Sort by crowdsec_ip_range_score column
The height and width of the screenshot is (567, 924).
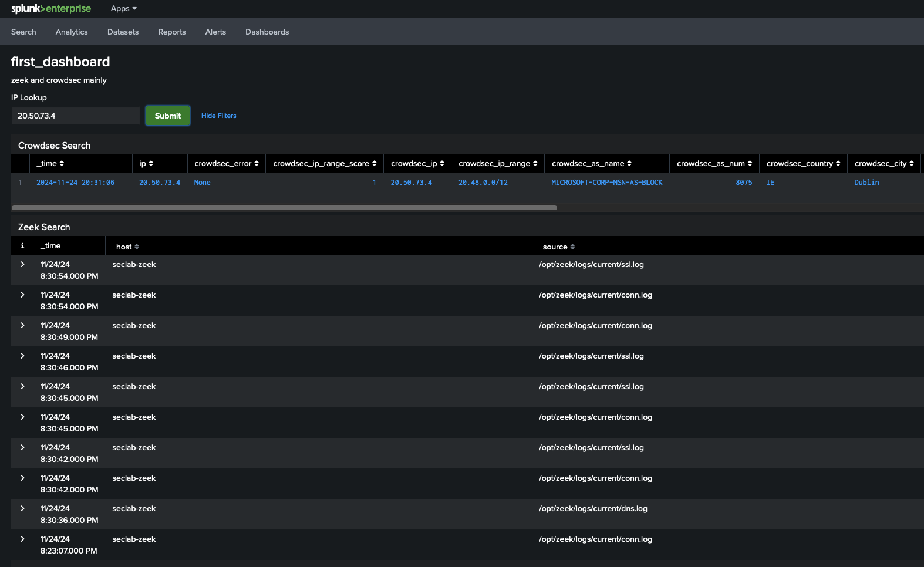click(x=325, y=163)
